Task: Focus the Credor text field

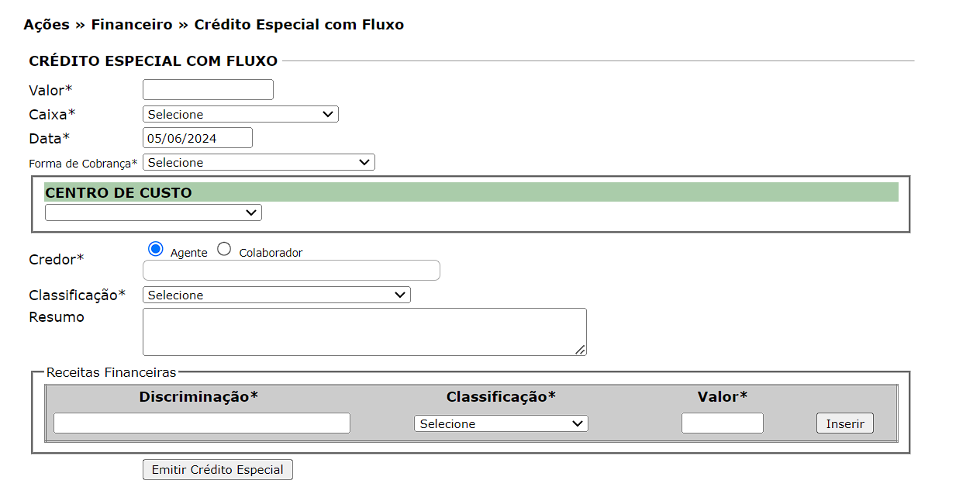Action: click(x=291, y=271)
